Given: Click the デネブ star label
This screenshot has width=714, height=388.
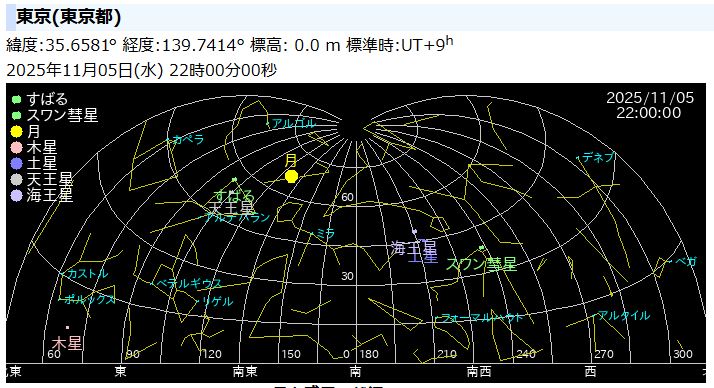Looking at the screenshot, I should [x=598, y=157].
